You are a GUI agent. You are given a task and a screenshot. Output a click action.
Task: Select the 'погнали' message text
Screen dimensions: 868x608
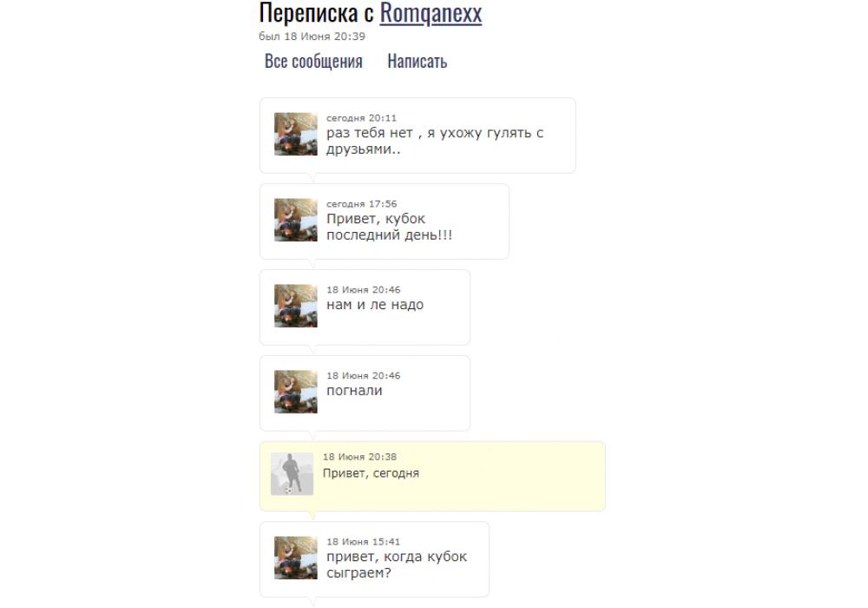click(354, 390)
